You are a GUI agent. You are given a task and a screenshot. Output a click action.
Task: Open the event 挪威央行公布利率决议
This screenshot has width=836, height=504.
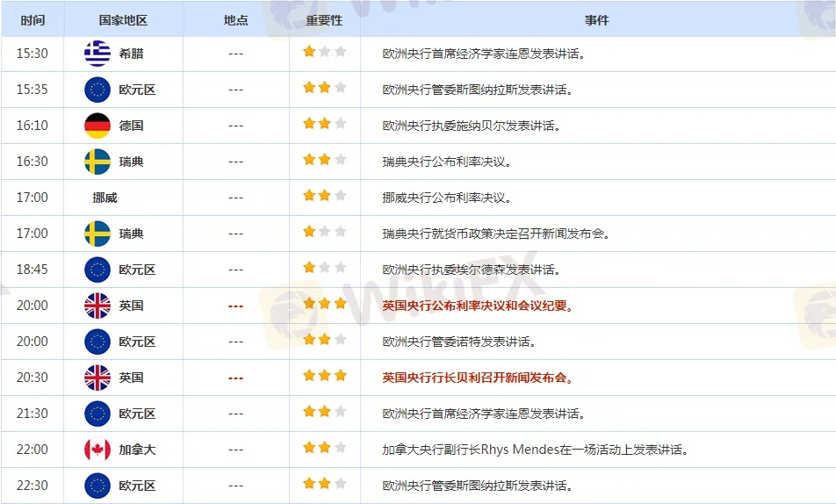[x=447, y=198]
